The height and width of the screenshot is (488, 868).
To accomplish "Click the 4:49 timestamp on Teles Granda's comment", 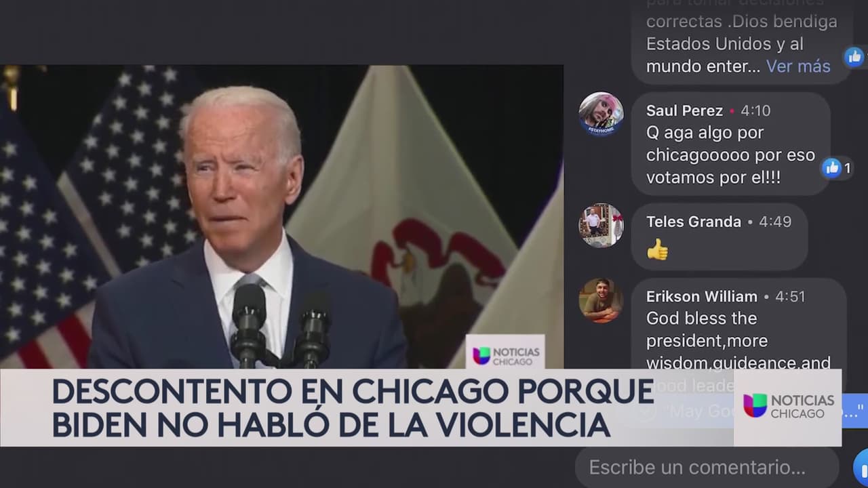I will (x=775, y=222).
